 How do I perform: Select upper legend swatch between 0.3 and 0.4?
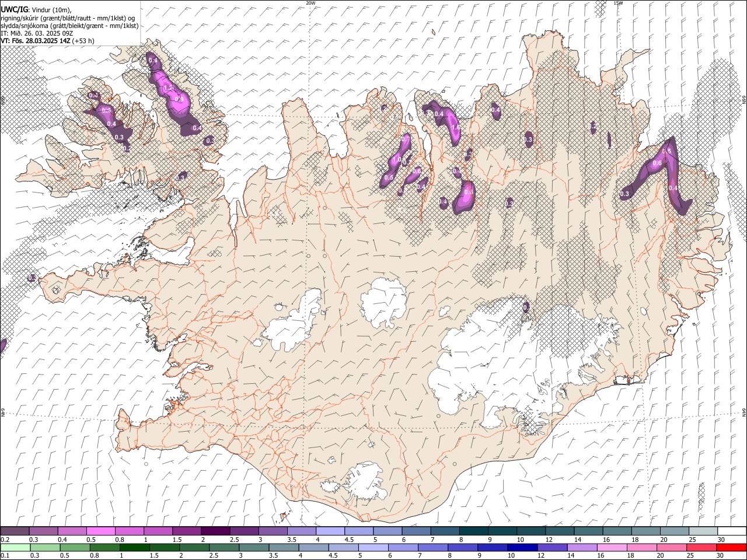44,531
